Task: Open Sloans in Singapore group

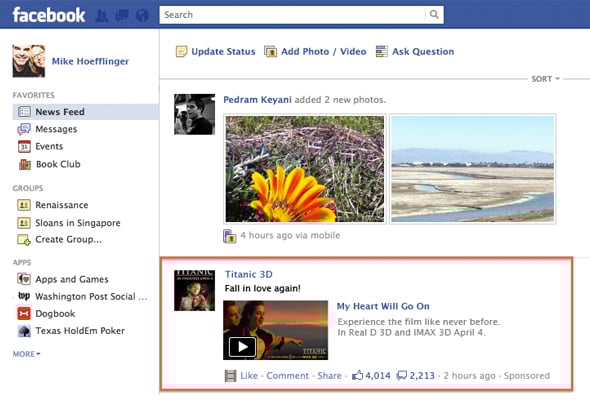Action: point(78,223)
